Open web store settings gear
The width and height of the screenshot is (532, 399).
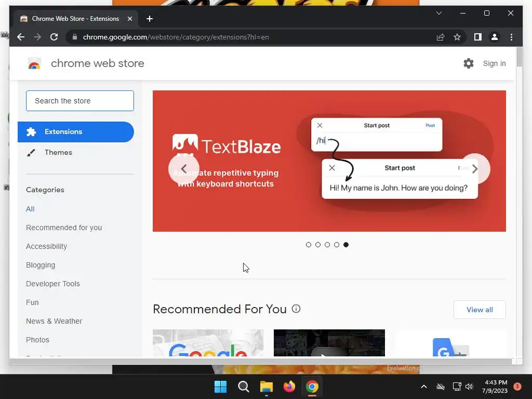[x=469, y=63]
